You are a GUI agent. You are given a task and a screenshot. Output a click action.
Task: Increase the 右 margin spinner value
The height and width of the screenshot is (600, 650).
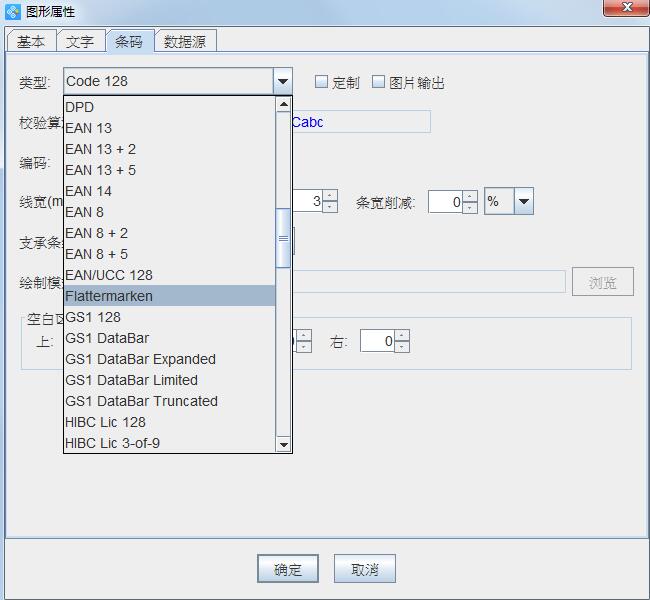[x=402, y=336]
